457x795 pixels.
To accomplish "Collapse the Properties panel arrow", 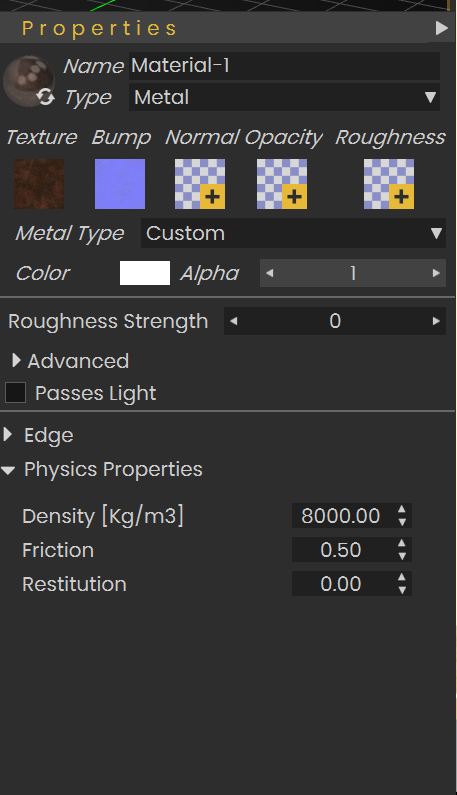I will [441, 28].
